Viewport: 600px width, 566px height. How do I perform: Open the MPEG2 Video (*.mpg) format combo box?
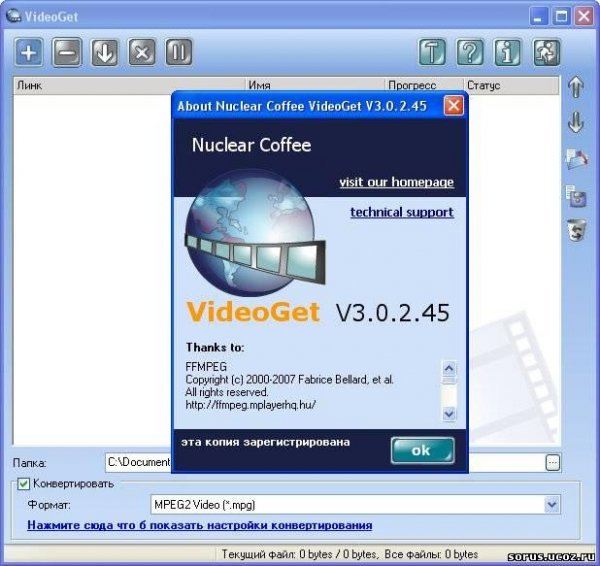(355, 505)
